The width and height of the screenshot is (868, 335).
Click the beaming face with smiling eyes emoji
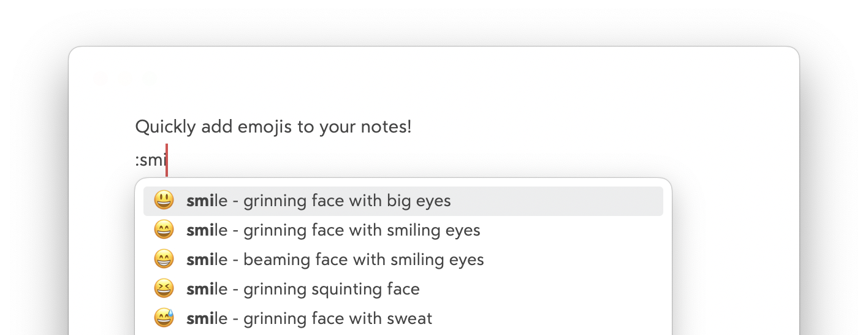pyautogui.click(x=164, y=260)
